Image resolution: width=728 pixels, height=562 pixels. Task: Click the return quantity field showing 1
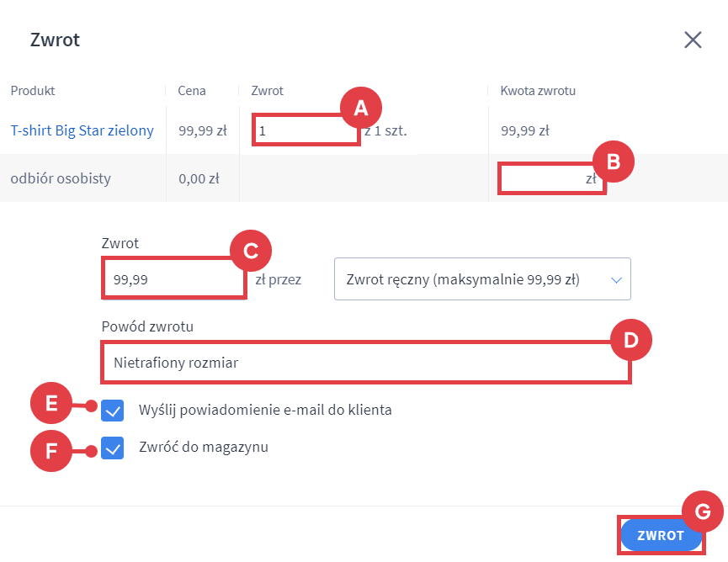pyautogui.click(x=305, y=131)
